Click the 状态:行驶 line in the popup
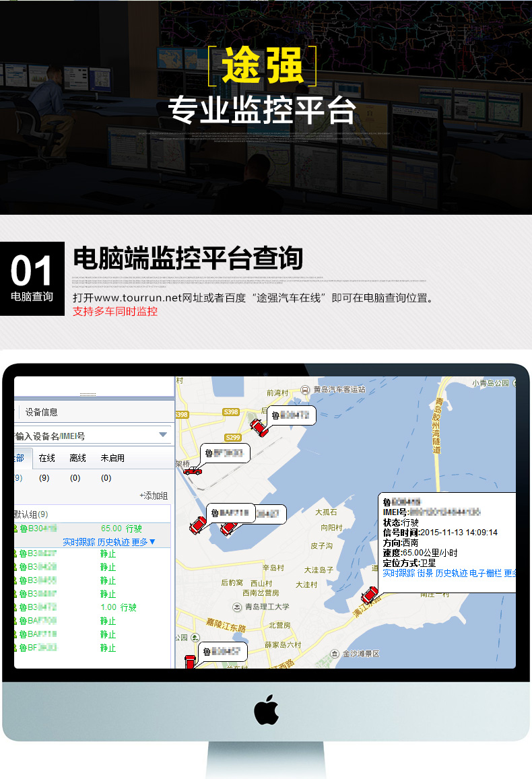Image resolution: width=532 pixels, height=779 pixels. [401, 522]
